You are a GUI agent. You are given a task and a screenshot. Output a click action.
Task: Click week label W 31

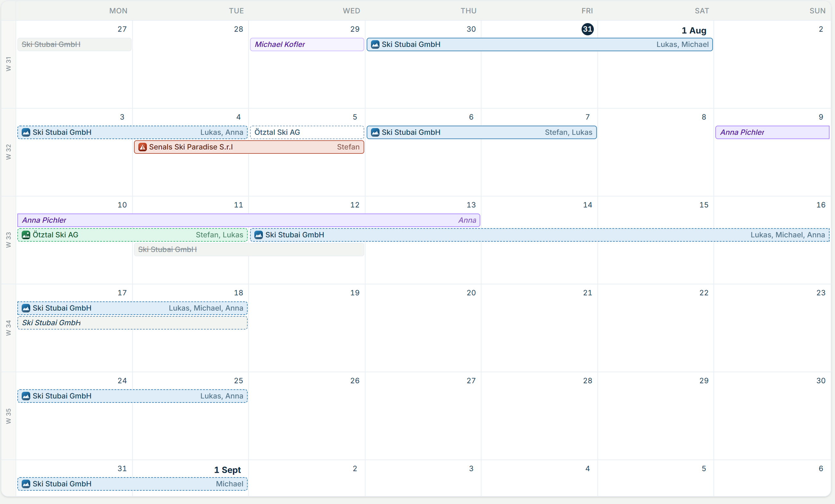[x=8, y=64]
